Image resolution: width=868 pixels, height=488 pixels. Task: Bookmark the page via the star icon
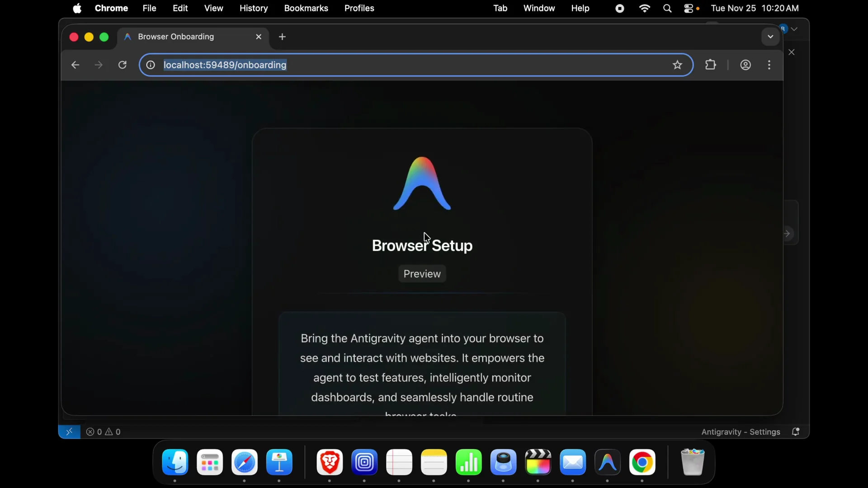point(678,65)
